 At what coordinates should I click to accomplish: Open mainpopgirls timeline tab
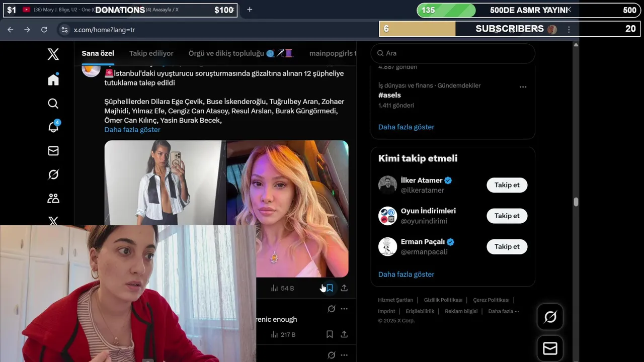pyautogui.click(x=333, y=53)
